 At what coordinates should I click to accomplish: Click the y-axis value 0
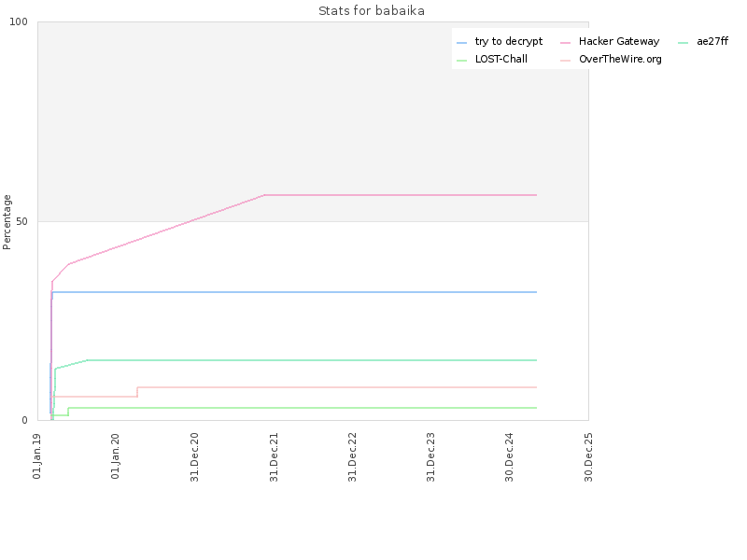pyautogui.click(x=25, y=421)
